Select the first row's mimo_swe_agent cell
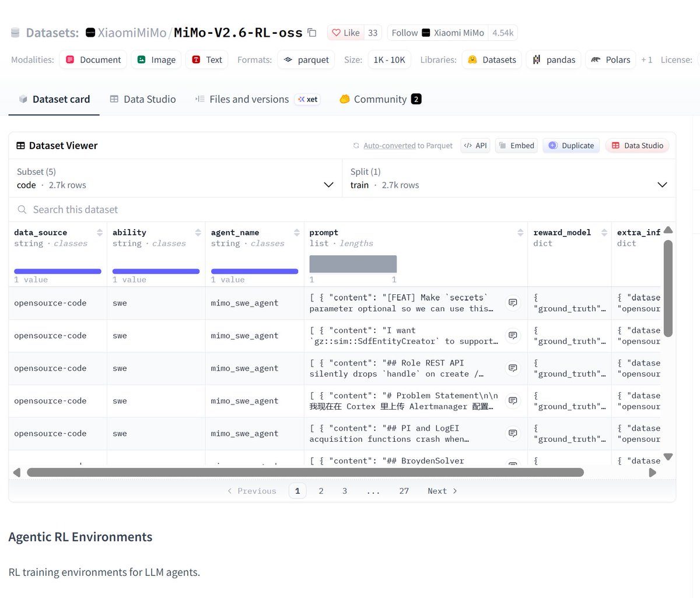 pyautogui.click(x=254, y=303)
